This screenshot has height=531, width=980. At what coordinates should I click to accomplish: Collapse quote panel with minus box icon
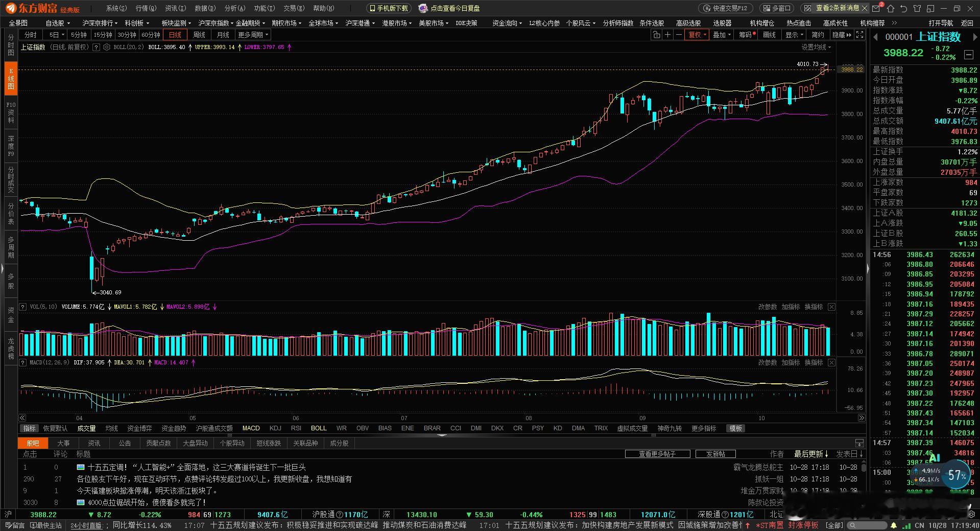(x=968, y=54)
